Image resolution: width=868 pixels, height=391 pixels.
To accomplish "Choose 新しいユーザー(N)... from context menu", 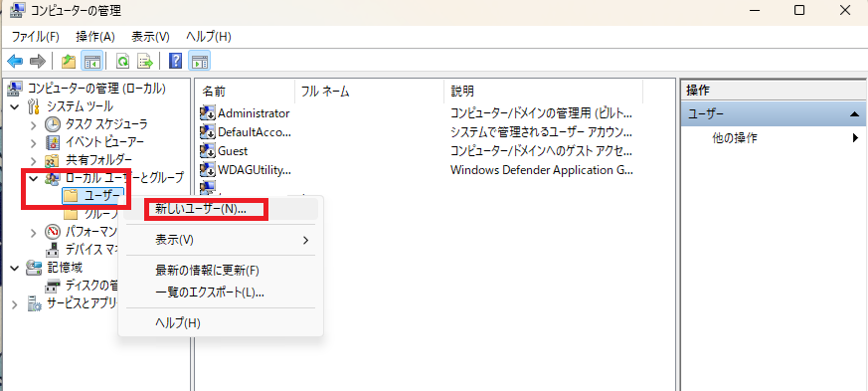I will [x=222, y=209].
